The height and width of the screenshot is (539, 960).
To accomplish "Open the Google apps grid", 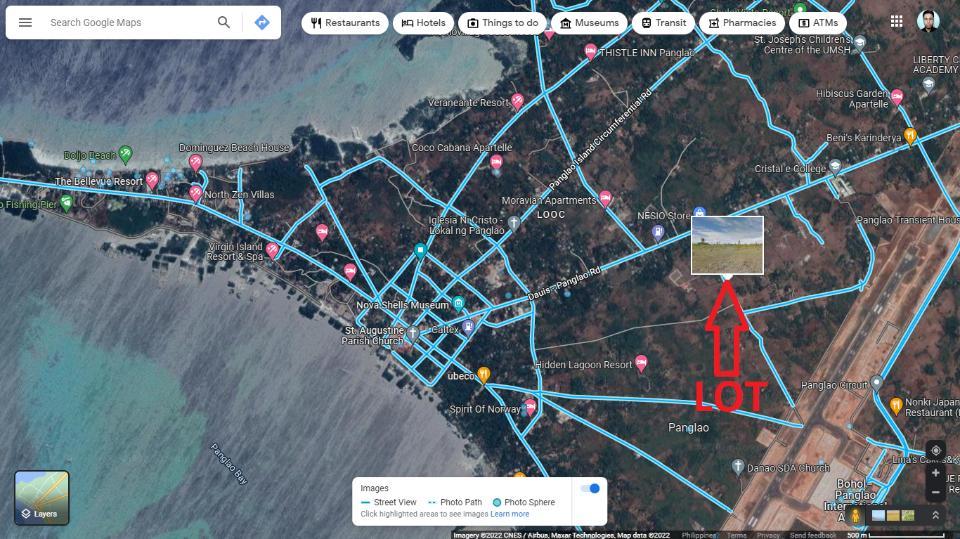I will 896,21.
